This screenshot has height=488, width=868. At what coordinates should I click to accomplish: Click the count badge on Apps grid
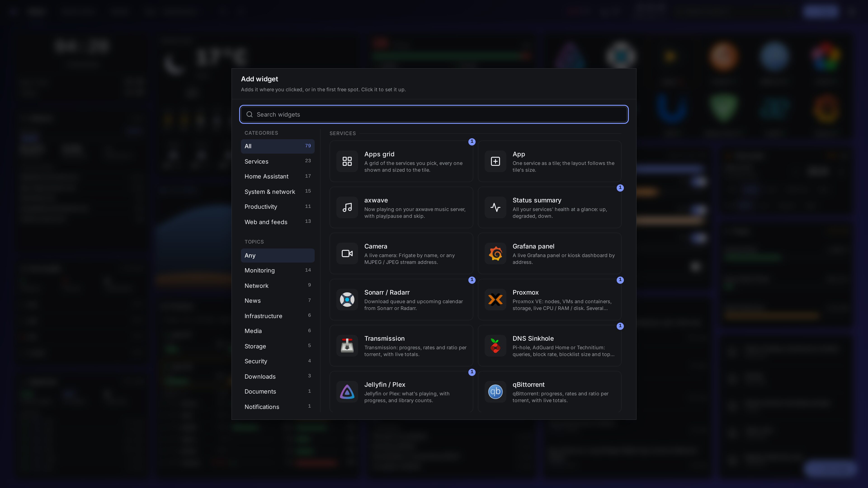(x=472, y=142)
